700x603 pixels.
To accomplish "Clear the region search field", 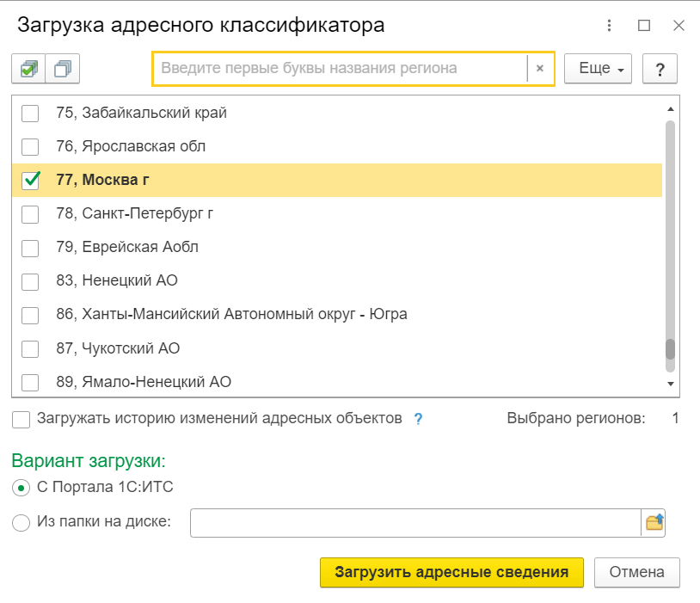I will [x=540, y=69].
